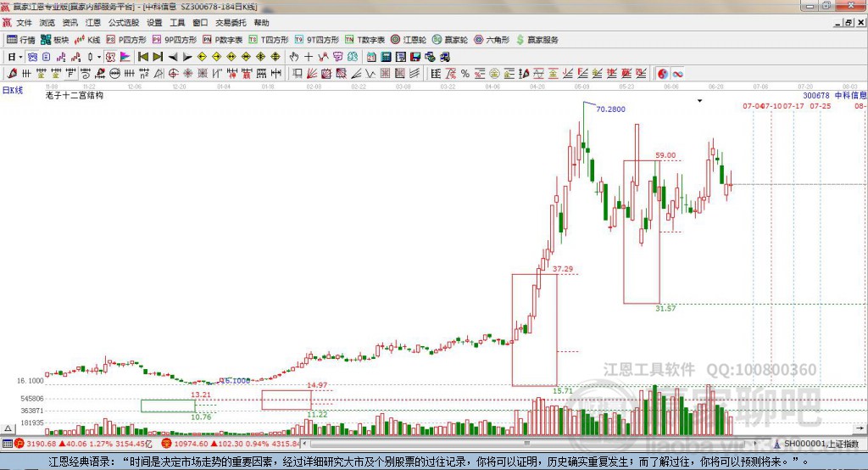The height and width of the screenshot is (470, 868).
Task: Click the 300678 中科信息 stock code label
Action: [835, 95]
